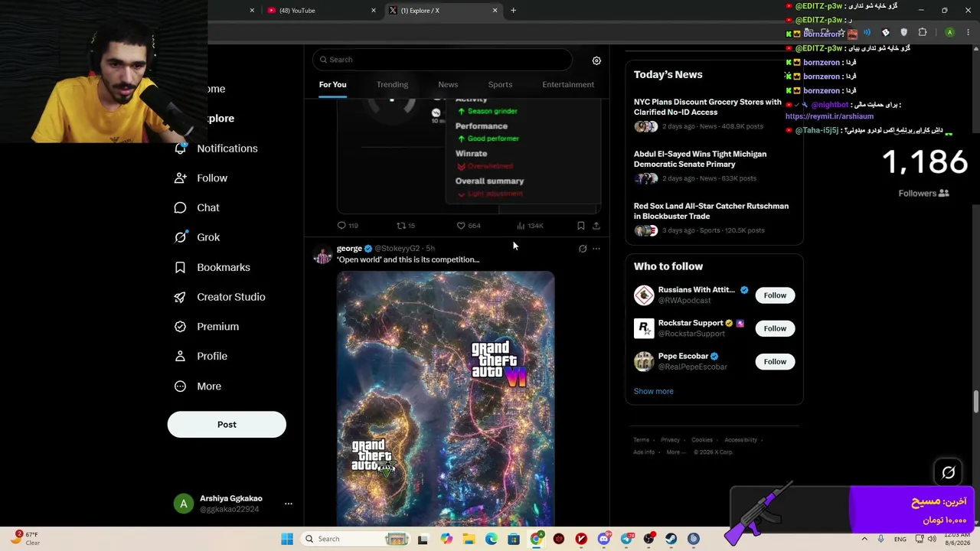Open Profile from the sidebar
980x551 pixels.
coord(201,357)
